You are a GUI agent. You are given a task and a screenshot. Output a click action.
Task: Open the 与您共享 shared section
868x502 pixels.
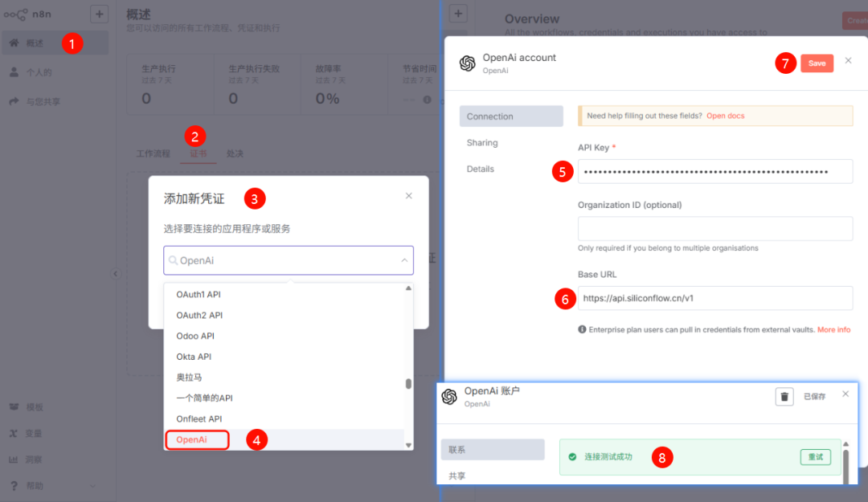(x=55, y=102)
